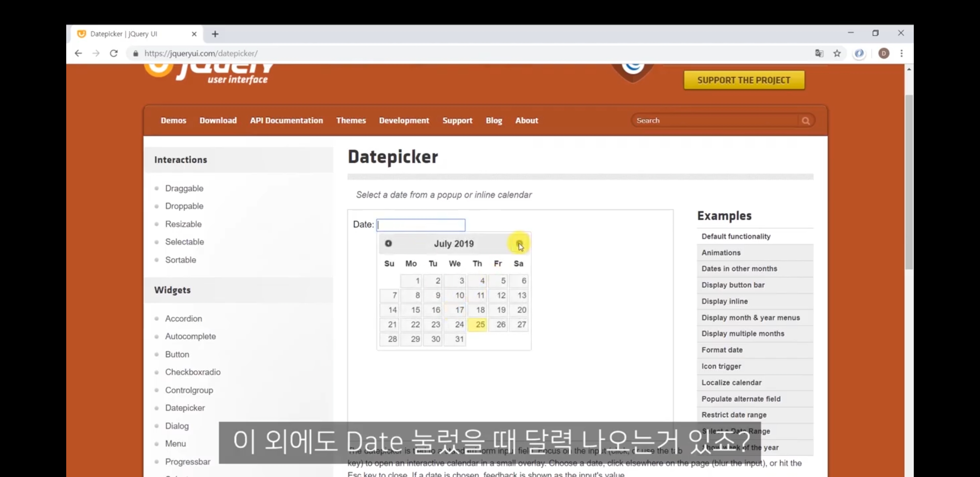Choose date 28 in the calendar
Image resolution: width=980 pixels, height=477 pixels.
(x=389, y=339)
